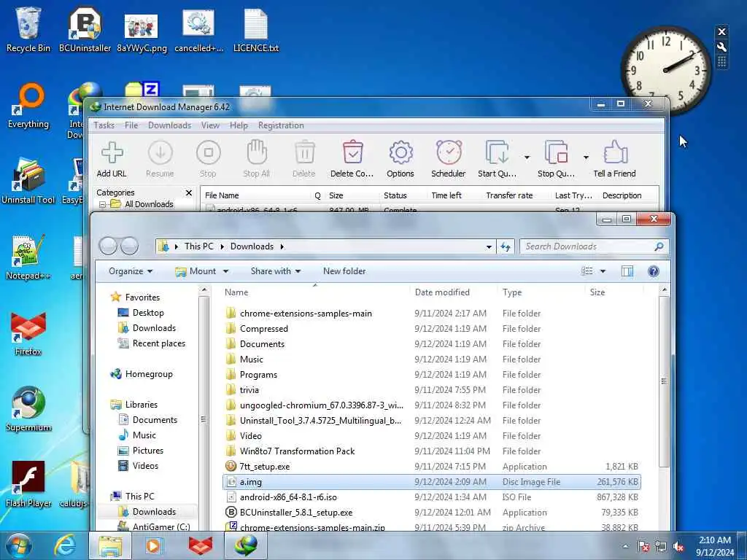Click the Recycle Bin desktop icon
Screen dimensions: 747x560
tap(28, 29)
